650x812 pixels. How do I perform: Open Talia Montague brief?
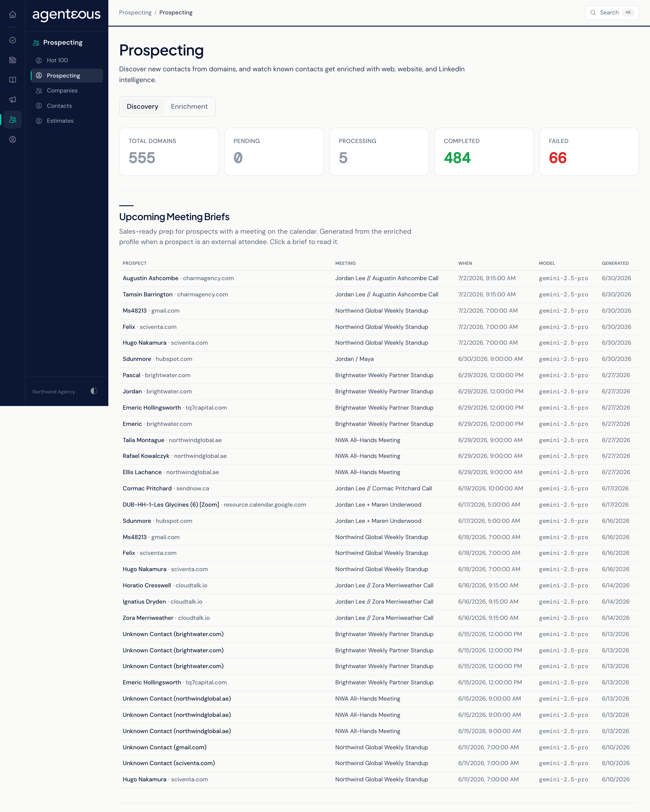click(x=379, y=440)
